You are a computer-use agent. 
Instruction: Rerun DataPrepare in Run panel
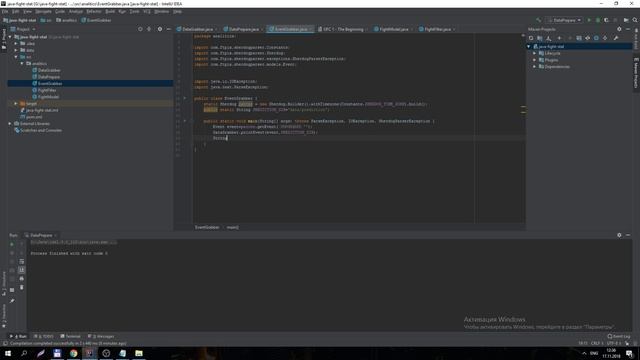coord(12,244)
